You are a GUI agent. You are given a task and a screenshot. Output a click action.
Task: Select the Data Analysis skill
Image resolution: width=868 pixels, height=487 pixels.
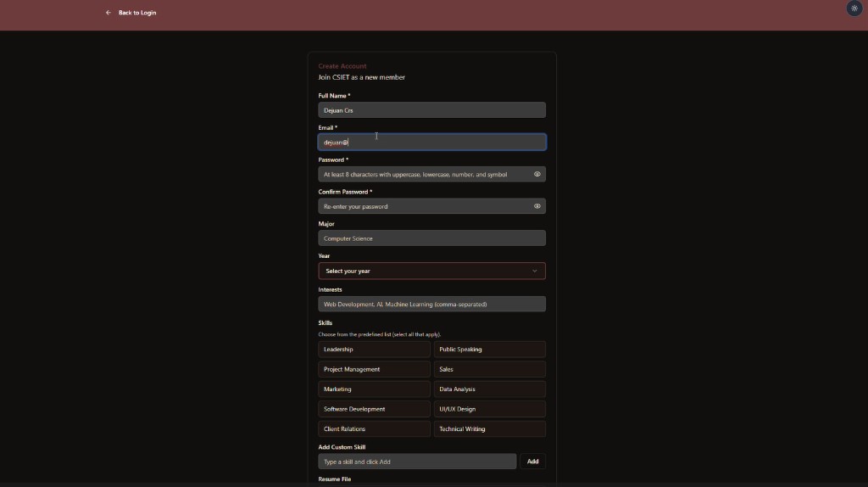pos(490,389)
